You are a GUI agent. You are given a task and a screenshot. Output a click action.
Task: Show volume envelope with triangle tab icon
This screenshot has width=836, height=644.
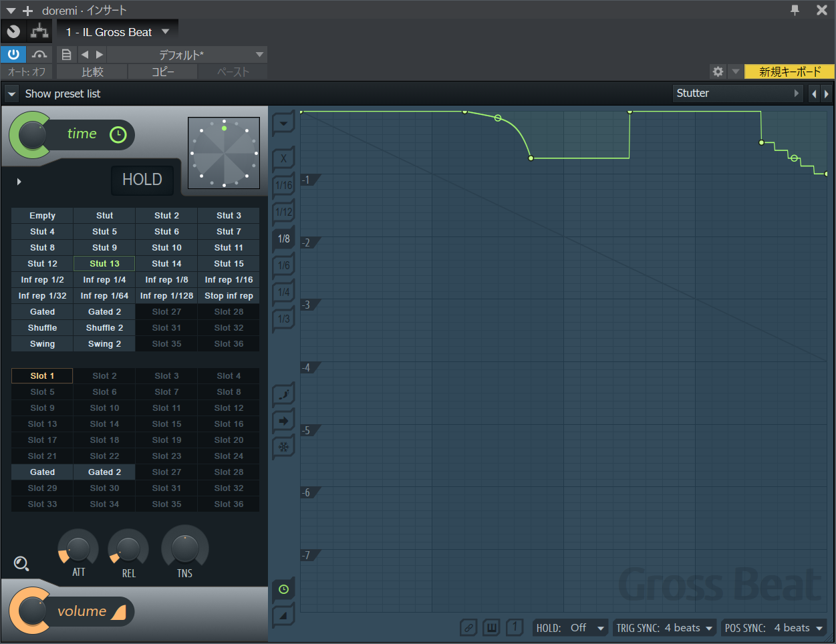(284, 615)
